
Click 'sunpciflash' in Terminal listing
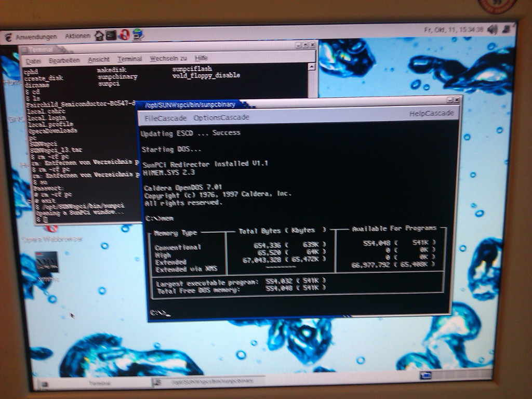(192, 69)
